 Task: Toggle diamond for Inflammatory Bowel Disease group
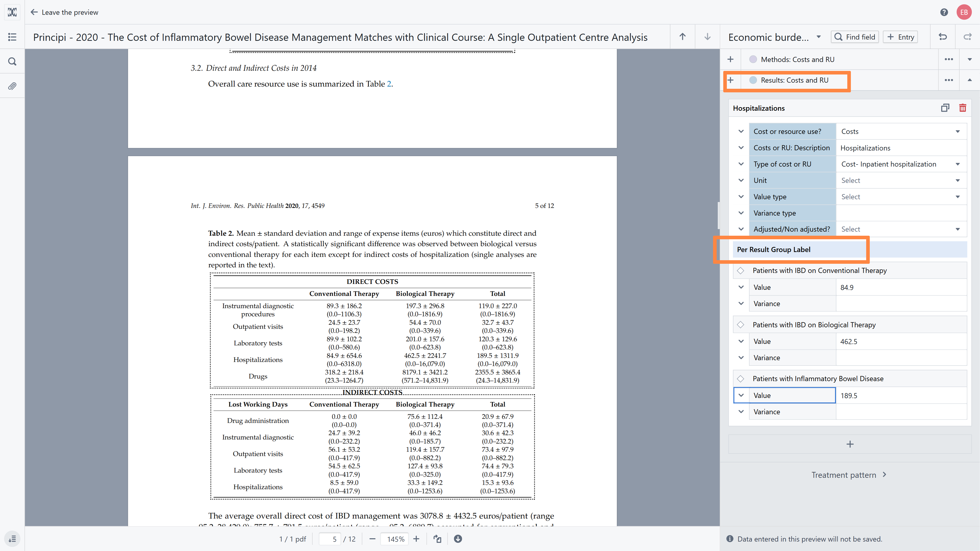tap(740, 379)
